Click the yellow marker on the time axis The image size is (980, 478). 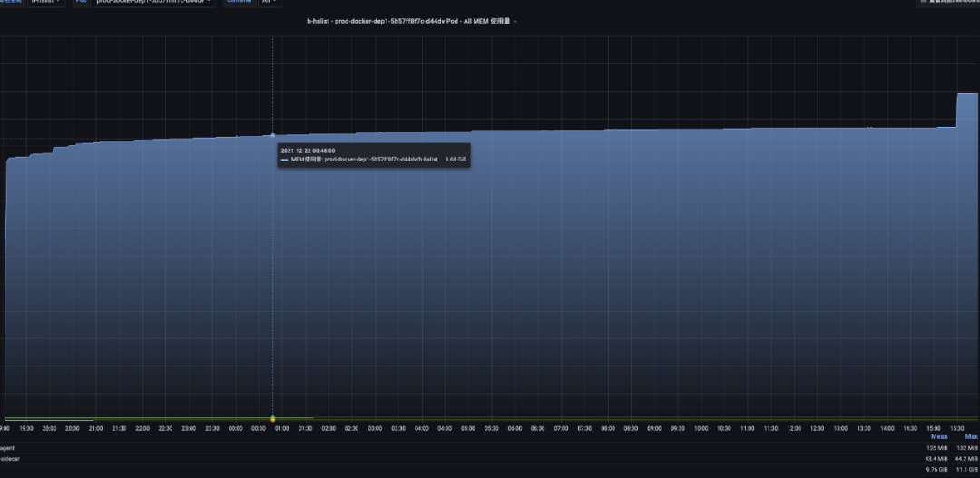tap(272, 419)
